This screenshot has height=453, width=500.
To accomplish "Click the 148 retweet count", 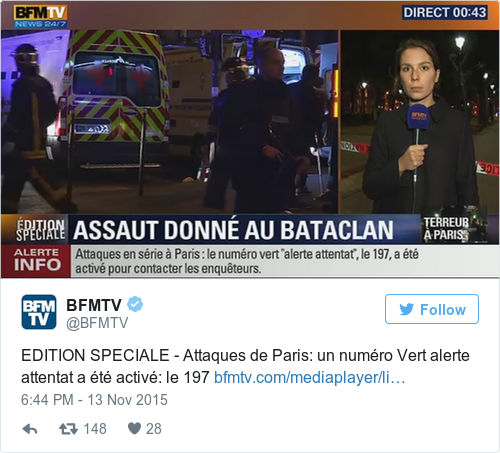I will (95, 429).
